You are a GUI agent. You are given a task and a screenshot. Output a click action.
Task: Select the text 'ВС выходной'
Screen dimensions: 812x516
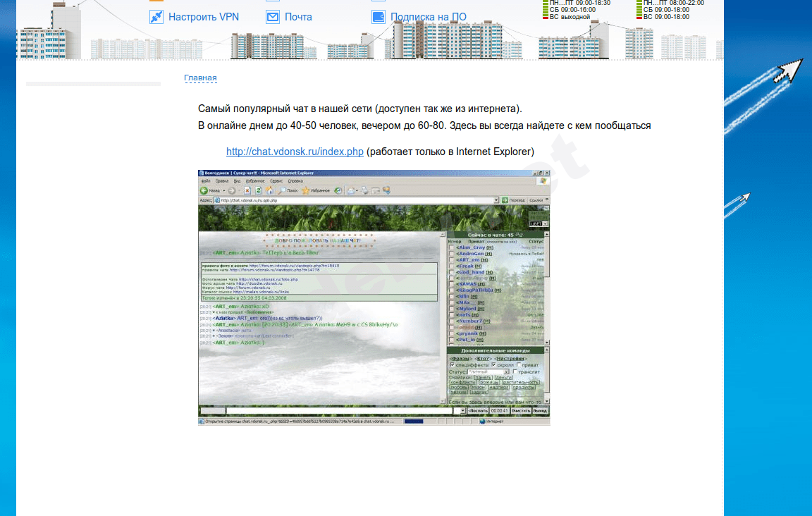(570, 17)
